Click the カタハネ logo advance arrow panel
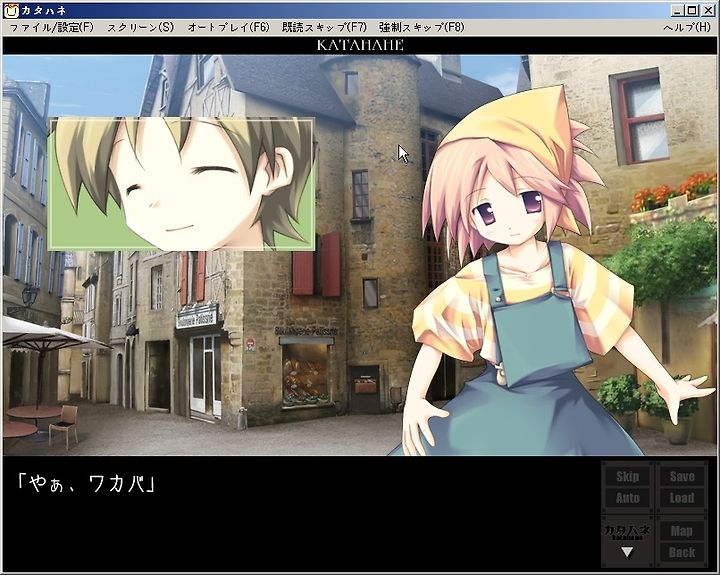The width and height of the screenshot is (720, 575). (627, 542)
